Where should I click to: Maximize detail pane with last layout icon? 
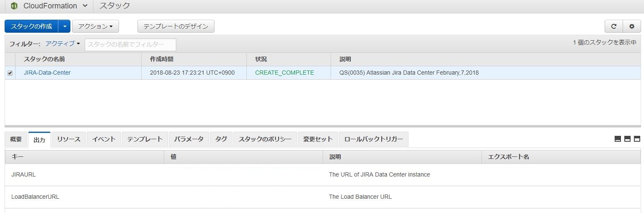coord(637,139)
